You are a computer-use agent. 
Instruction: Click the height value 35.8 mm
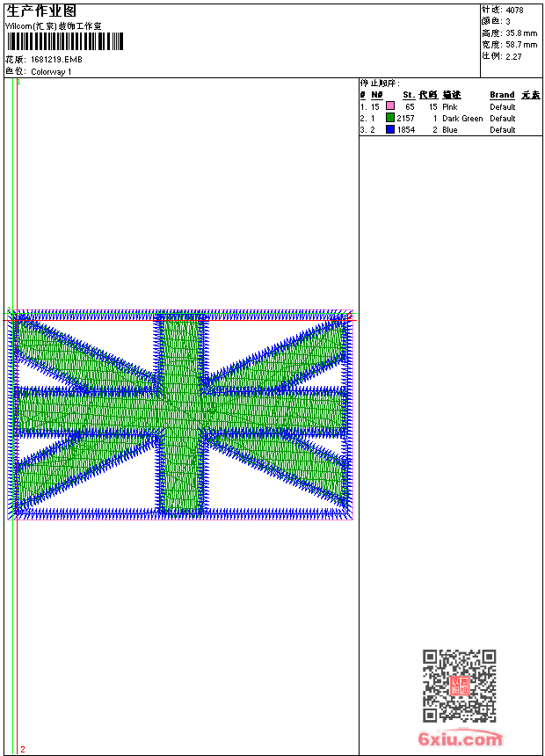(521, 33)
